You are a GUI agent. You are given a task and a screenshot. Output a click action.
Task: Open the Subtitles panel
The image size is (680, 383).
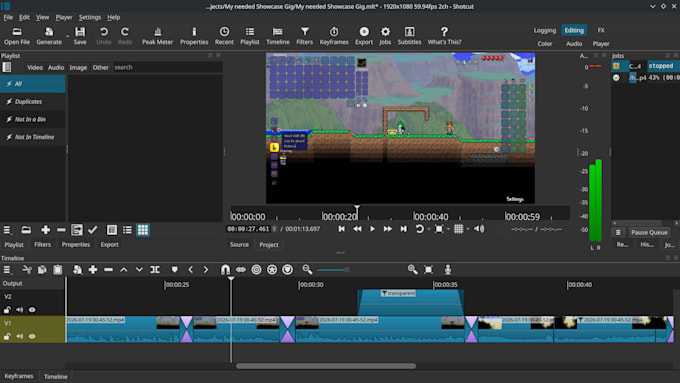click(x=409, y=36)
